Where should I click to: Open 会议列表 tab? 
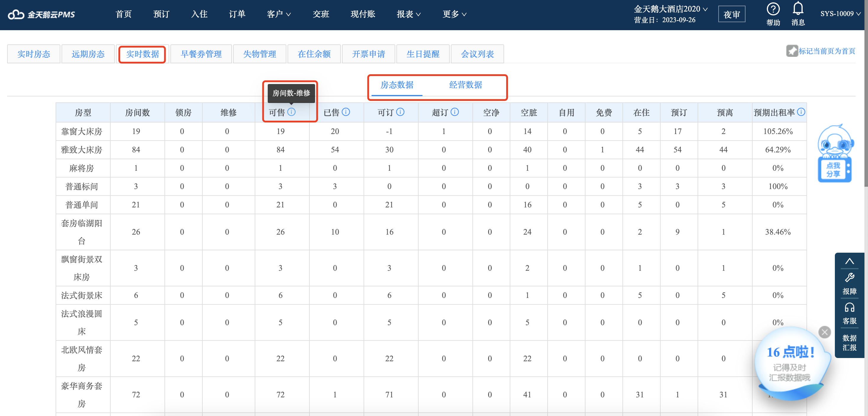[477, 54]
